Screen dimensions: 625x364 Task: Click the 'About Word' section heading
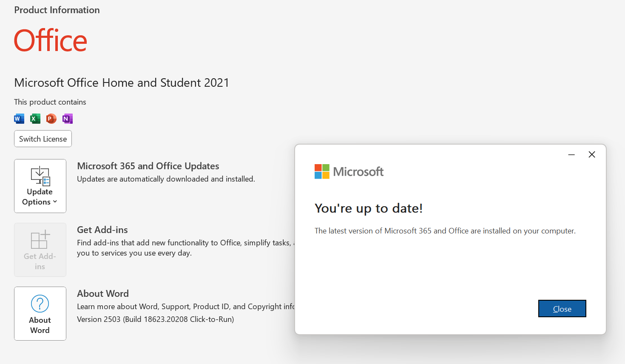(x=103, y=293)
